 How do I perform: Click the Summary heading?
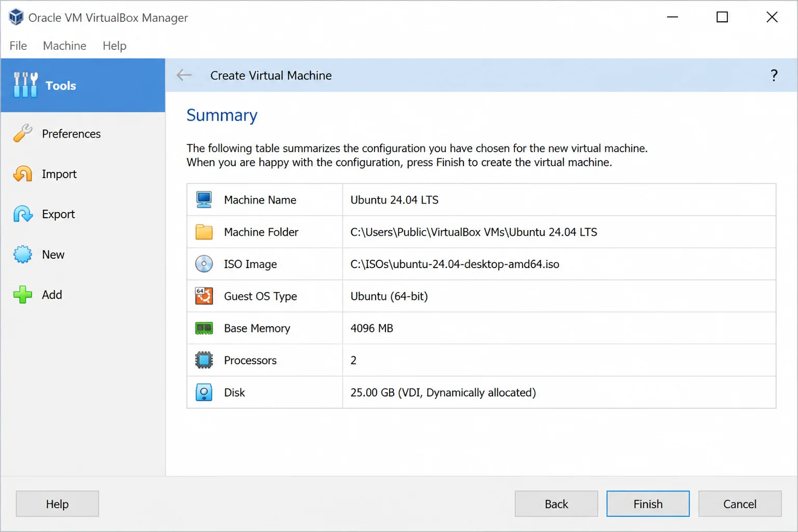pos(222,115)
